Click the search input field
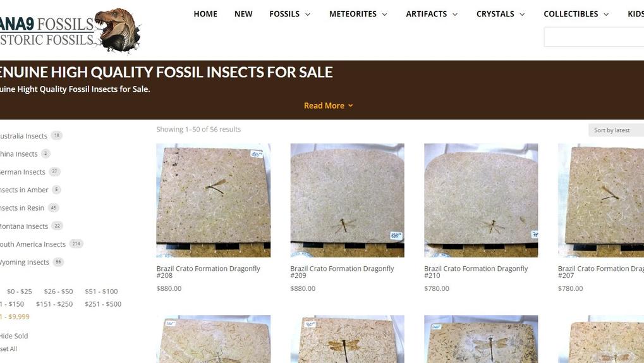The image size is (644, 363). pyautogui.click(x=593, y=37)
